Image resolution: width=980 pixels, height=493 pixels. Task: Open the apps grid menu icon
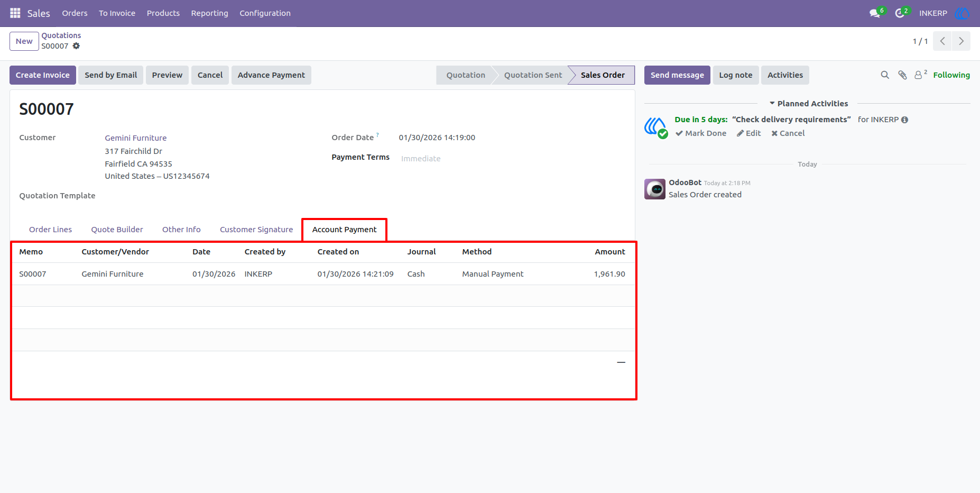(x=15, y=13)
